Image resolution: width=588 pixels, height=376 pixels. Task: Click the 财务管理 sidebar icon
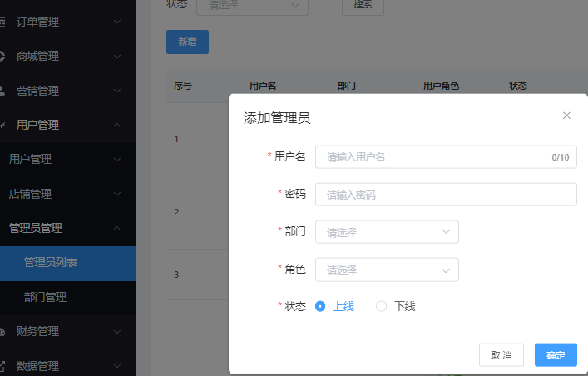pos(2,331)
